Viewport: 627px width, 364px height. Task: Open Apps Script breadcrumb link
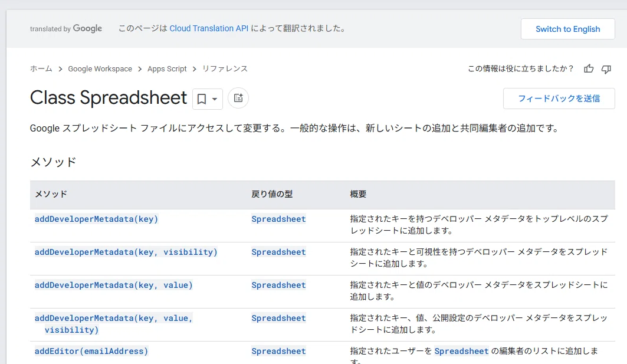click(x=167, y=69)
